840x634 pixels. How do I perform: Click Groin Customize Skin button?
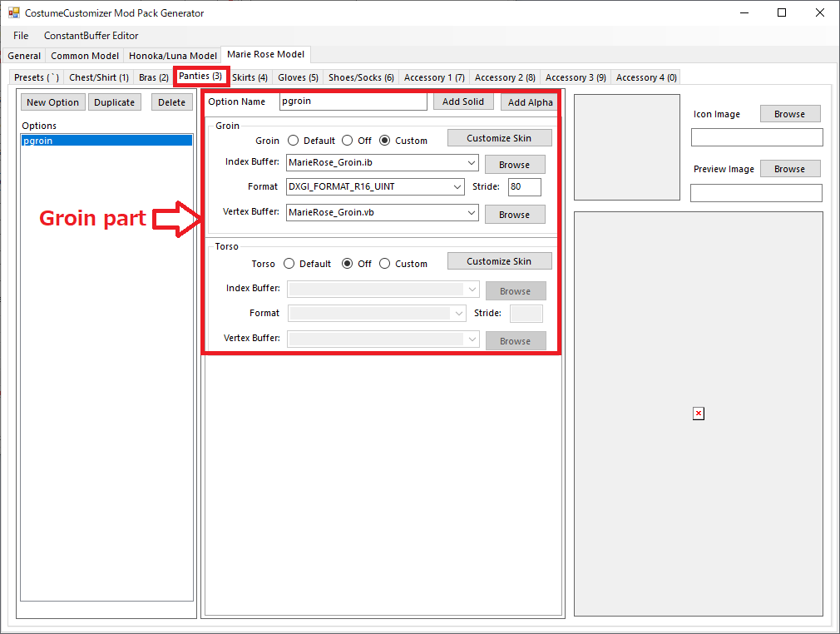coord(499,138)
